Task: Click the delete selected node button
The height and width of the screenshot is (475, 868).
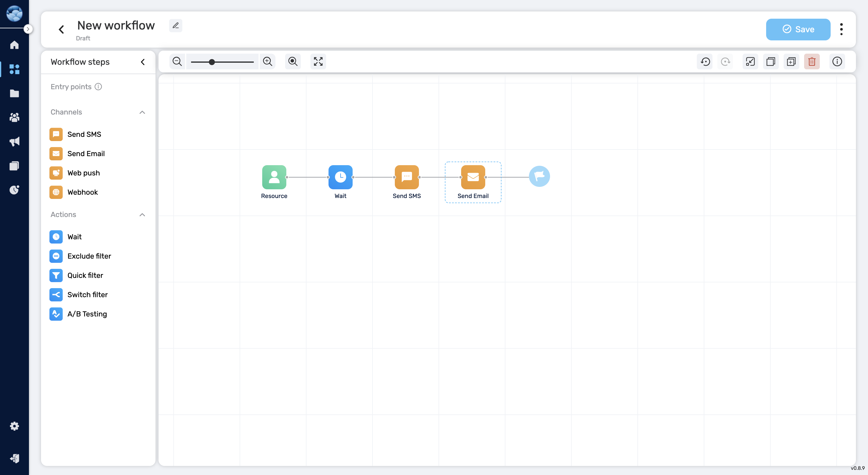Action: click(812, 61)
